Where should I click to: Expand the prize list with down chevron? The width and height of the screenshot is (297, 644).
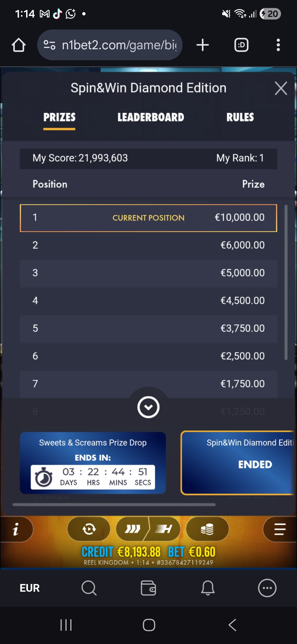pos(148,407)
